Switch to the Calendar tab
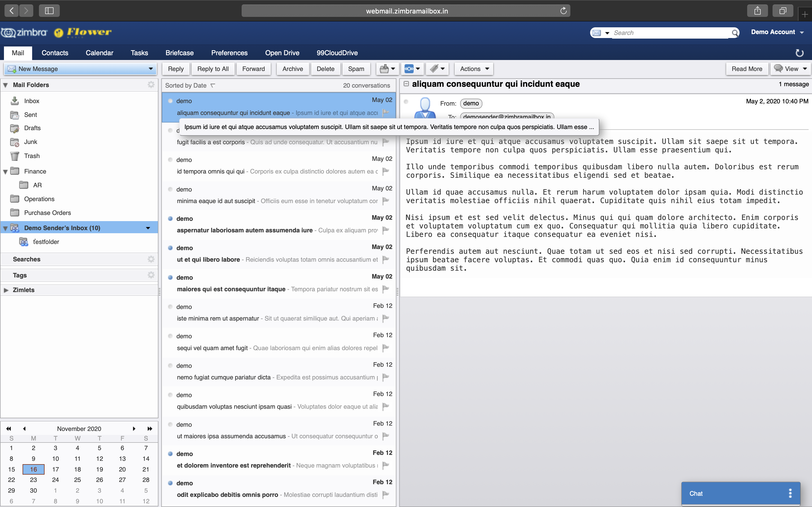This screenshot has height=507, width=812. [x=99, y=53]
